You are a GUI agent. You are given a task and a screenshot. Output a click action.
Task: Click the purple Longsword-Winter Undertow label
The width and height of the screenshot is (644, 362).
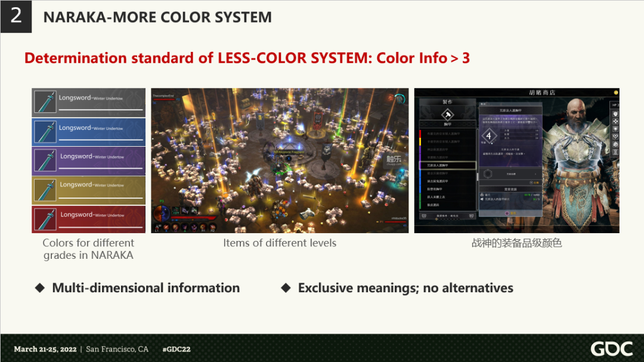92,157
